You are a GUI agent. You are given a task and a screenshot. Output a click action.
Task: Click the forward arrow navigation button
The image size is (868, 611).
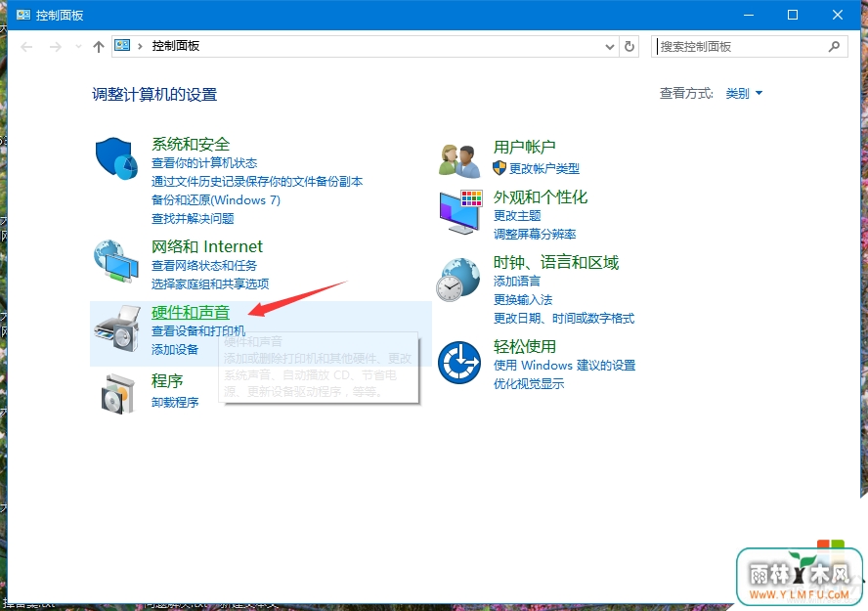coord(56,47)
